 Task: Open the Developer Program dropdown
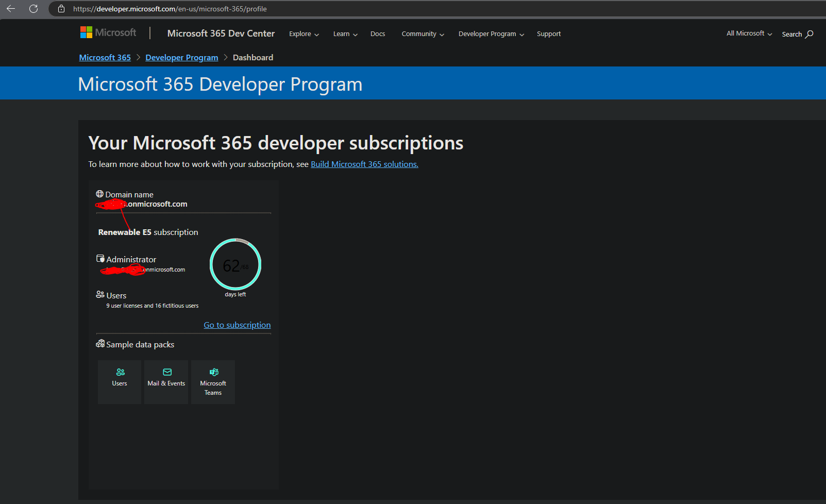coord(491,34)
